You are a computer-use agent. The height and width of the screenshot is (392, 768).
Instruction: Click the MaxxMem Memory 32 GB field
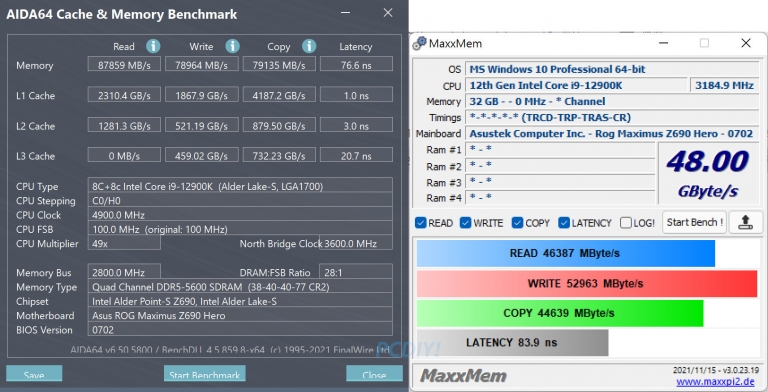pos(612,101)
